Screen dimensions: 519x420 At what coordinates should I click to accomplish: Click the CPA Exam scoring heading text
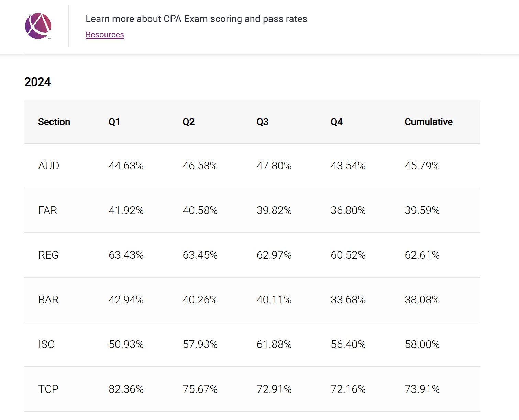tap(196, 19)
